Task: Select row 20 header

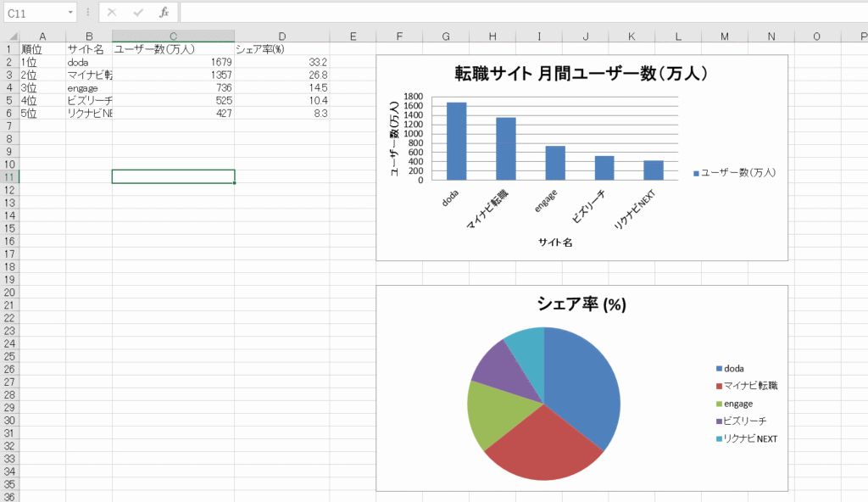Action: pyautogui.click(x=9, y=293)
